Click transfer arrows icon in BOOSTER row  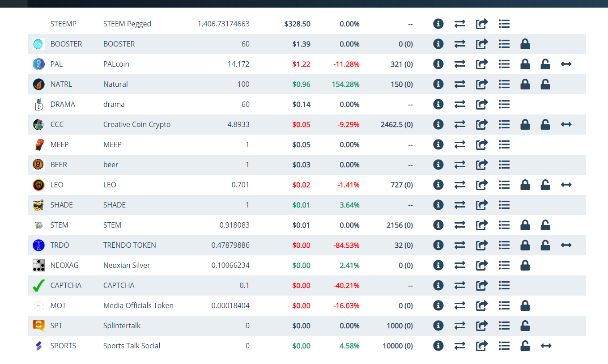(460, 44)
